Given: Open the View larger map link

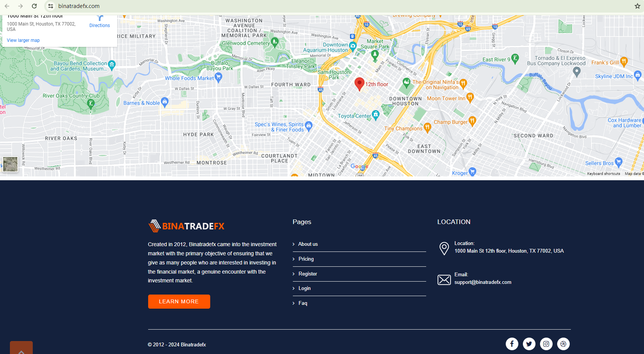Looking at the screenshot, I should point(23,40).
